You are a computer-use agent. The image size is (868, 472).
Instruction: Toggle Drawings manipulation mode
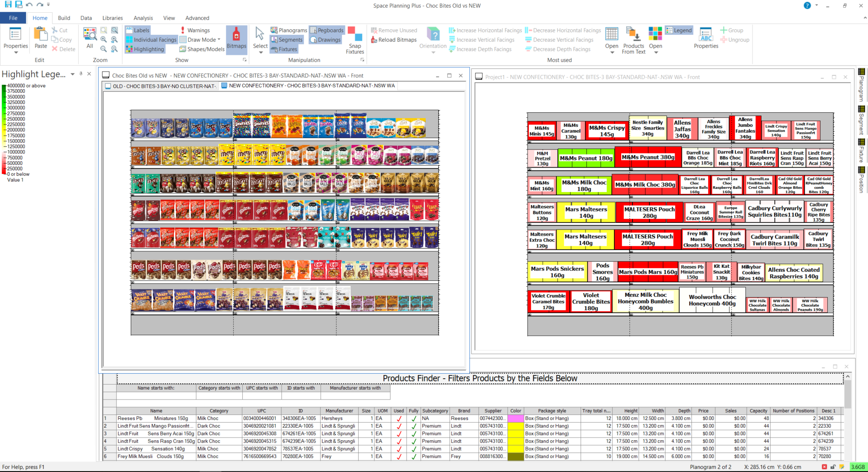click(x=325, y=40)
